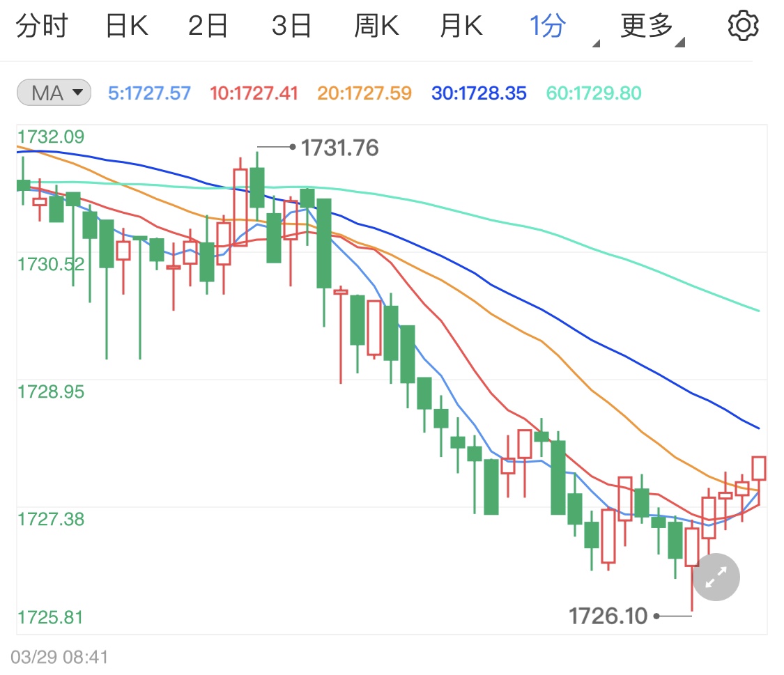Expand chart to fullscreen with arrows button
Screen dimensions: 784x675
click(x=716, y=577)
